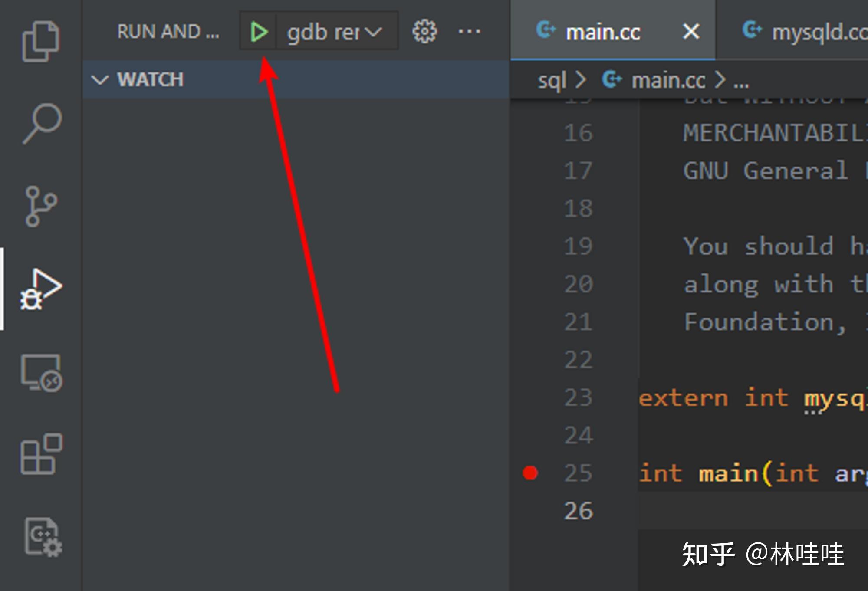Open the debug more actions ellipsis
868x591 pixels.
pyautogui.click(x=470, y=31)
